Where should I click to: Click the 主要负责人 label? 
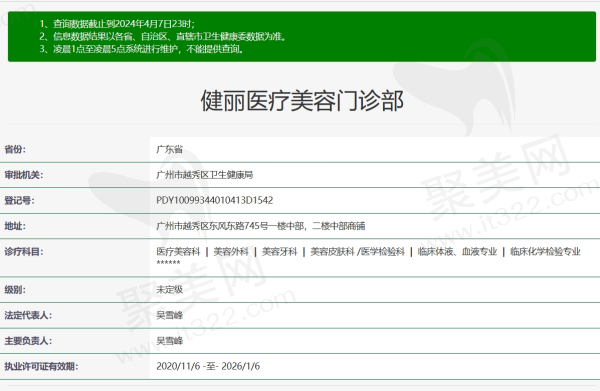click(x=28, y=341)
